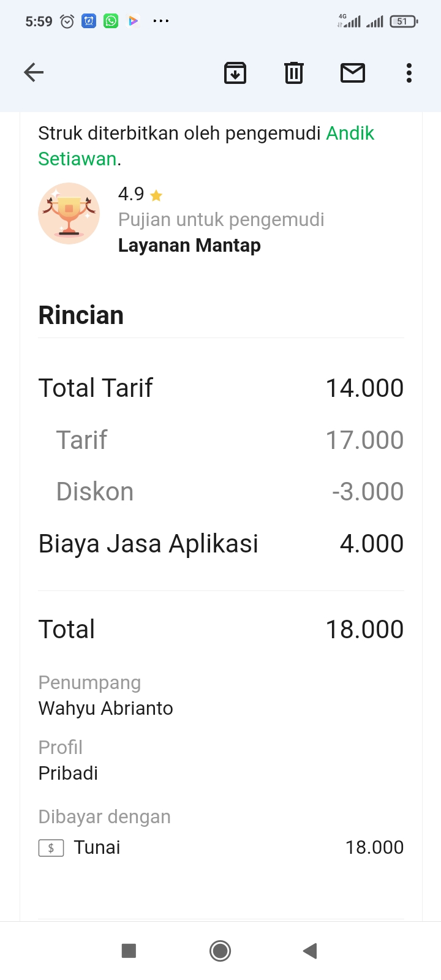Screen dimensions: 441x980
Task: Delete this email using trash icon
Action: (294, 73)
